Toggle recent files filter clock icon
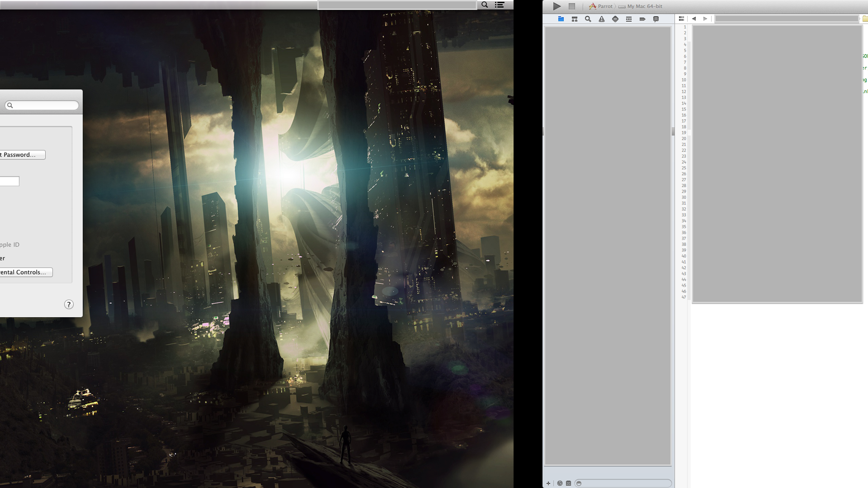Screen dimensions: 868x488 click(x=560, y=483)
